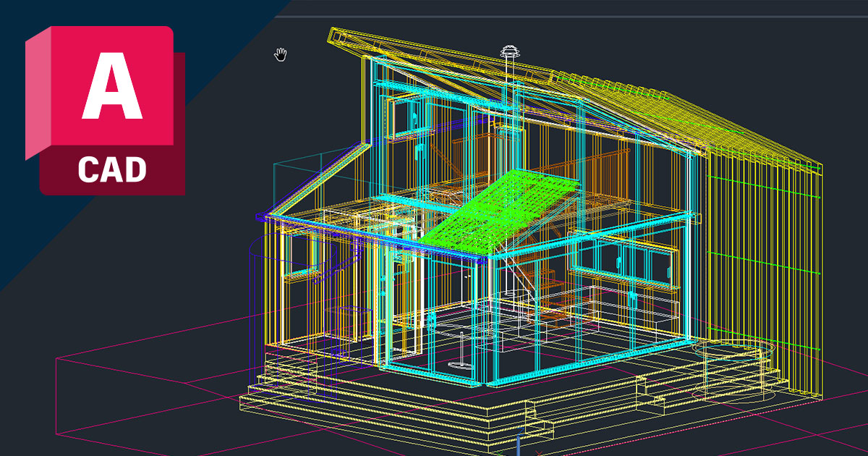Select the chimney vent cap atop the roof

510,52
